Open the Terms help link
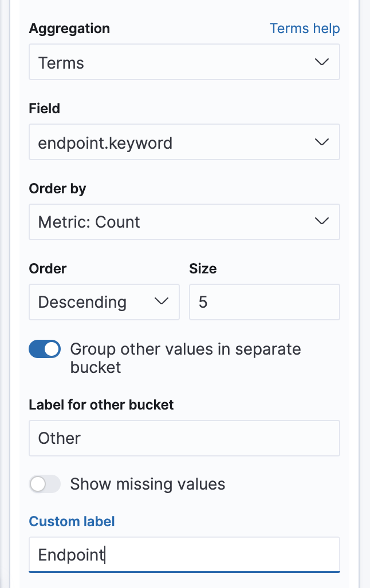This screenshot has height=588, width=370. [x=305, y=29]
